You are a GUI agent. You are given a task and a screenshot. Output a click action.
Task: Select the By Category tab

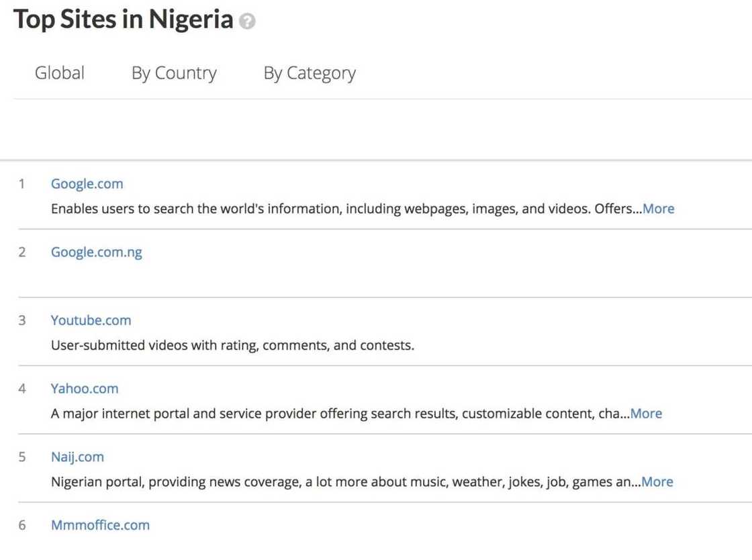310,73
